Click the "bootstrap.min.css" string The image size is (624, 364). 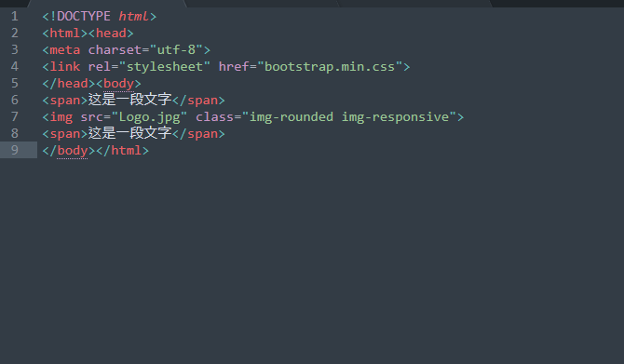tap(330, 66)
